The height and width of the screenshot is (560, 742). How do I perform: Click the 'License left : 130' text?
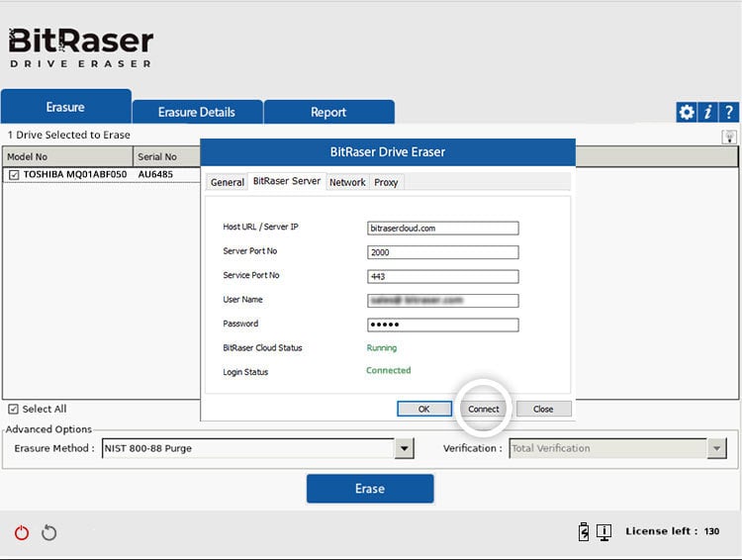[673, 531]
